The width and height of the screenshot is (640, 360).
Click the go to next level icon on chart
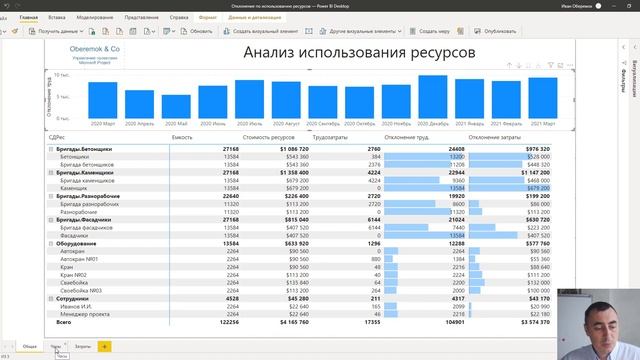point(529,65)
